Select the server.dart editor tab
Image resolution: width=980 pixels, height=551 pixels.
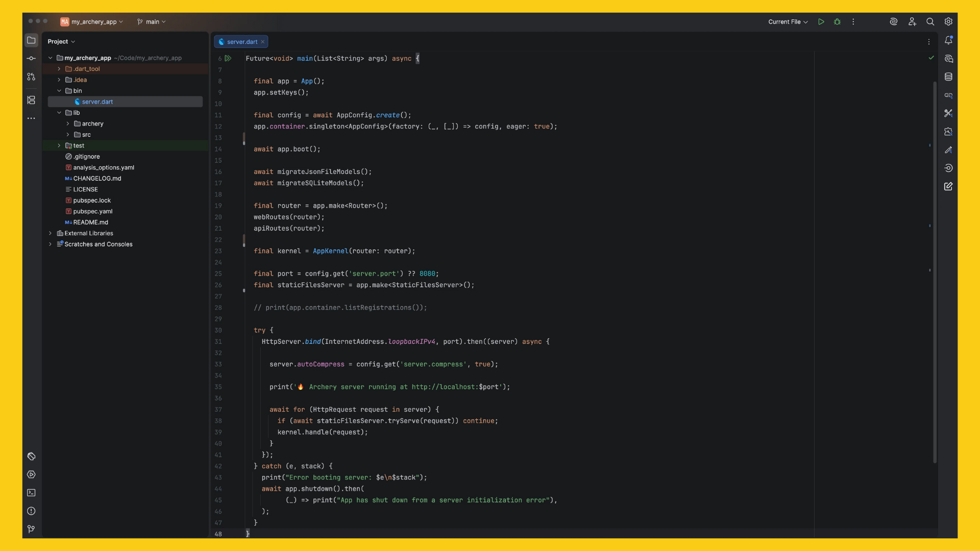point(241,42)
